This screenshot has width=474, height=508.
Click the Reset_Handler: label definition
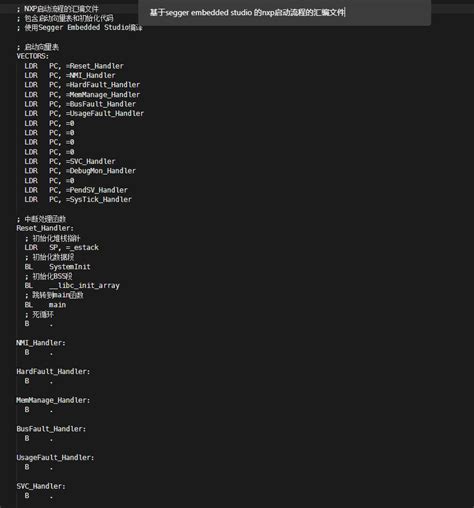click(45, 228)
